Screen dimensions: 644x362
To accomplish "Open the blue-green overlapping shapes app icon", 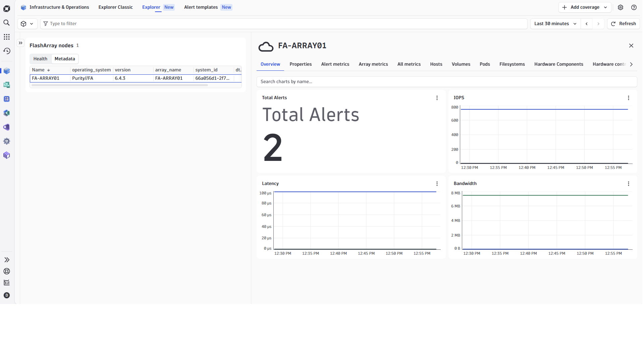I will [7, 113].
